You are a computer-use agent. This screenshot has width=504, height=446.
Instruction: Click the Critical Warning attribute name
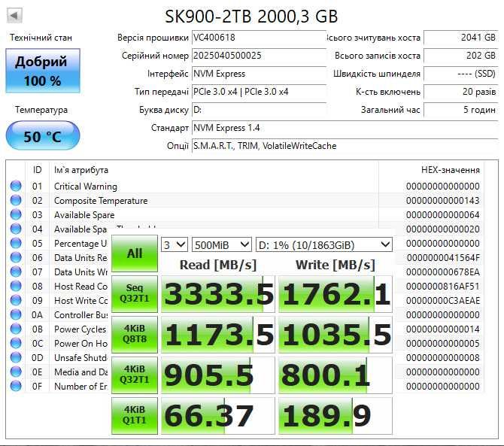86,187
